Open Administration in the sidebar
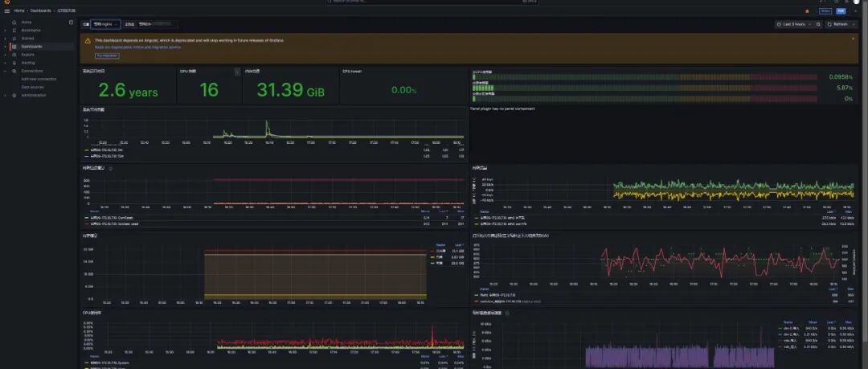Screen dimensions: 868x369 [x=34, y=96]
